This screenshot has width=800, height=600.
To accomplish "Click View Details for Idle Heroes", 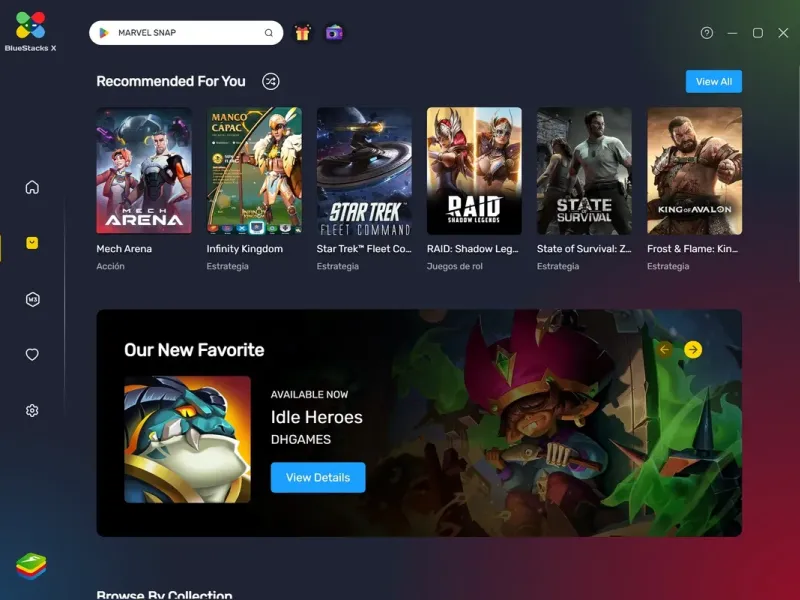I will [x=318, y=478].
